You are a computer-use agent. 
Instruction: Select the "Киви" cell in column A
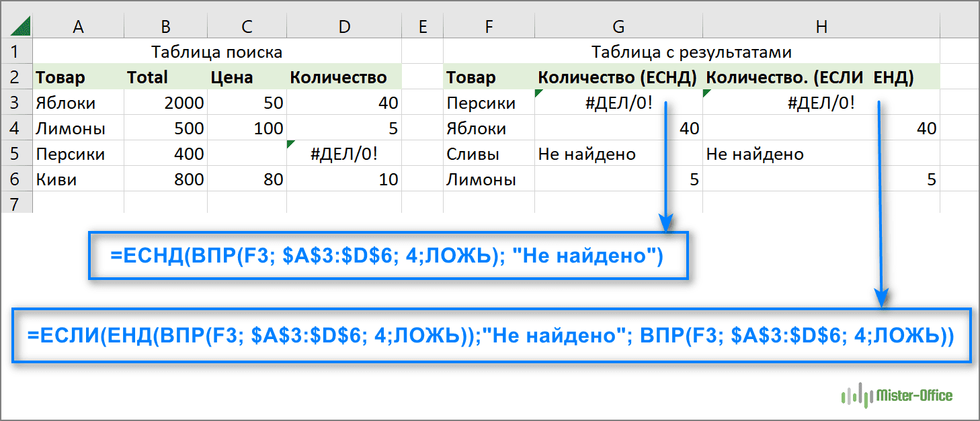coord(78,180)
